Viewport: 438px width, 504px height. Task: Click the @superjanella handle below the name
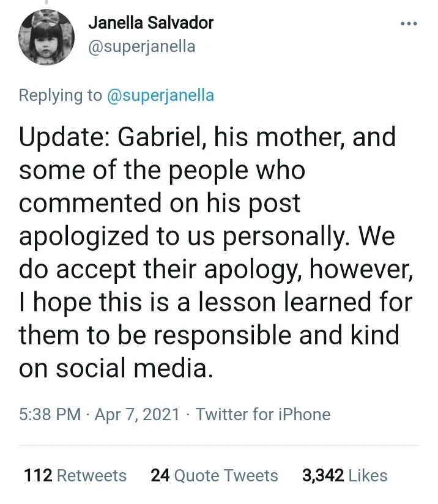point(142,46)
